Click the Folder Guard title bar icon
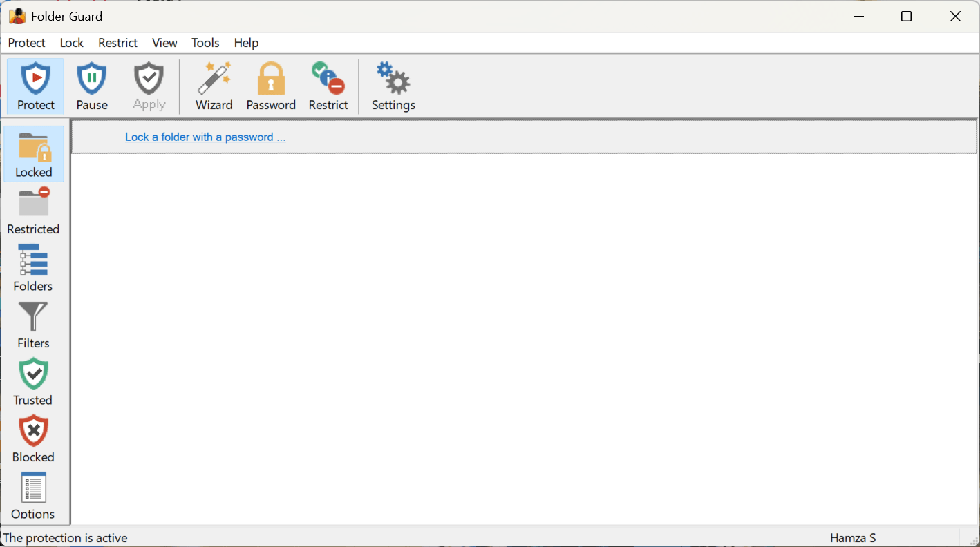980x547 pixels. point(17,16)
